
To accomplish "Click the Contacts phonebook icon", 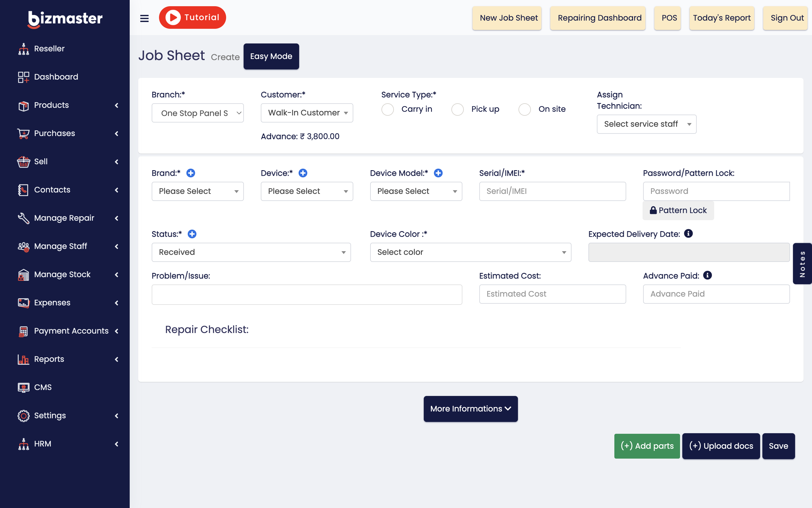I will [x=23, y=190].
